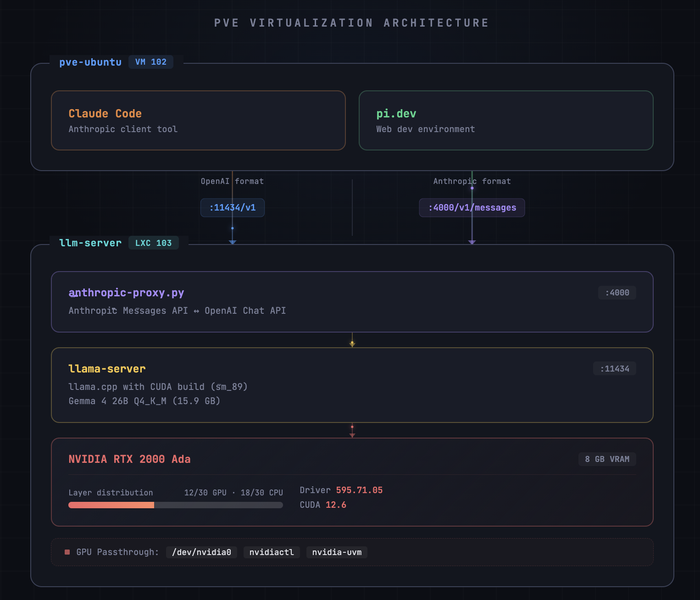Click the Anthropic format label
Image resolution: width=700 pixels, height=600 pixels.
(472, 181)
